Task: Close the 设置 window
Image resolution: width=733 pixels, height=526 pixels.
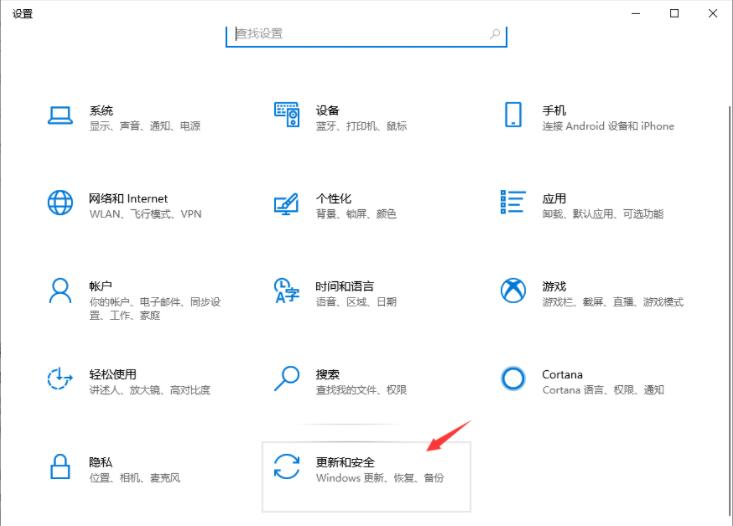Action: click(x=712, y=13)
